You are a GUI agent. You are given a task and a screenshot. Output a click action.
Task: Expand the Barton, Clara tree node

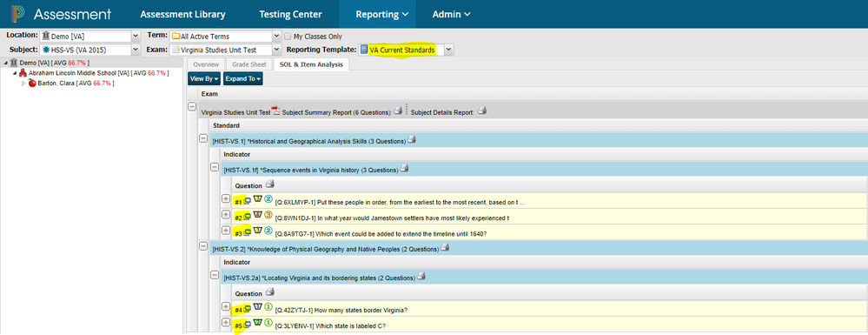tap(23, 84)
